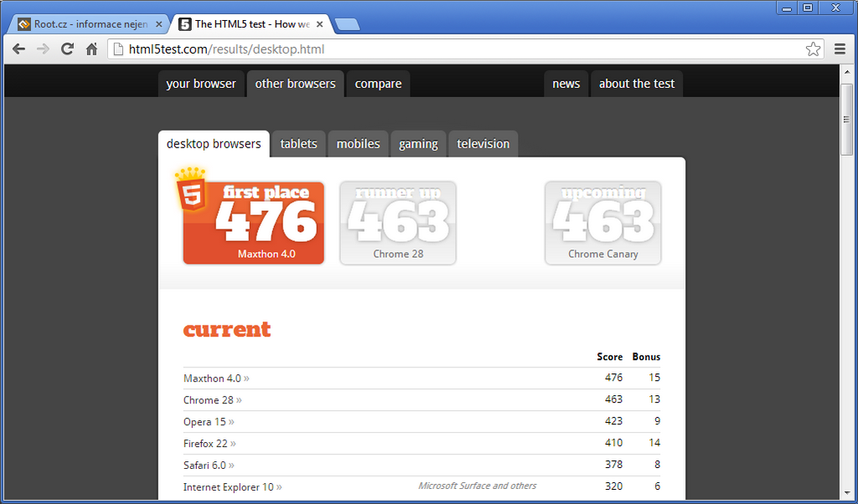Click the crowned HTML5 first place badge
This screenshot has width=858, height=504.
pos(191,190)
